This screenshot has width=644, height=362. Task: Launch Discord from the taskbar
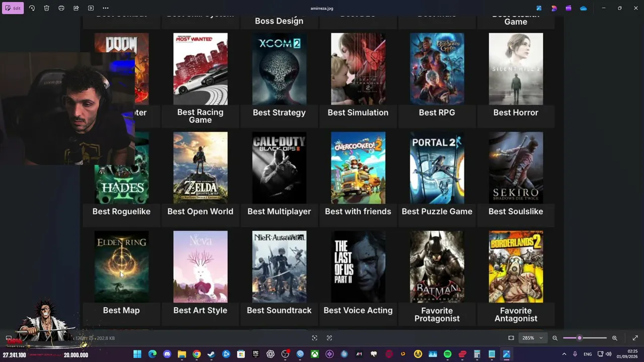167,354
